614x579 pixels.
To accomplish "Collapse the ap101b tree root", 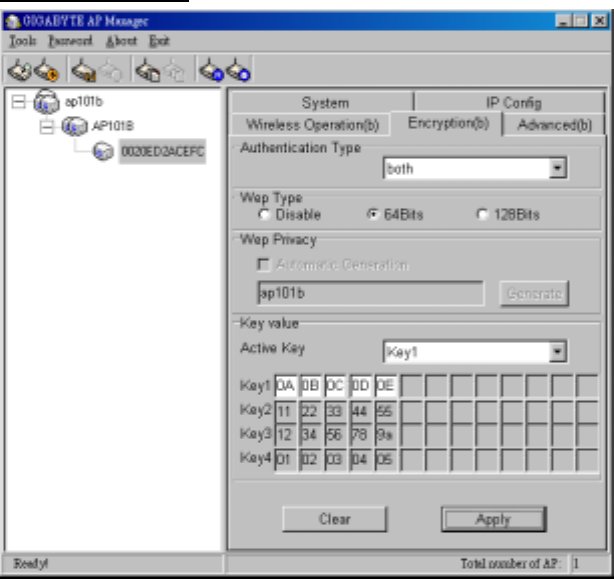I will coord(18,102).
